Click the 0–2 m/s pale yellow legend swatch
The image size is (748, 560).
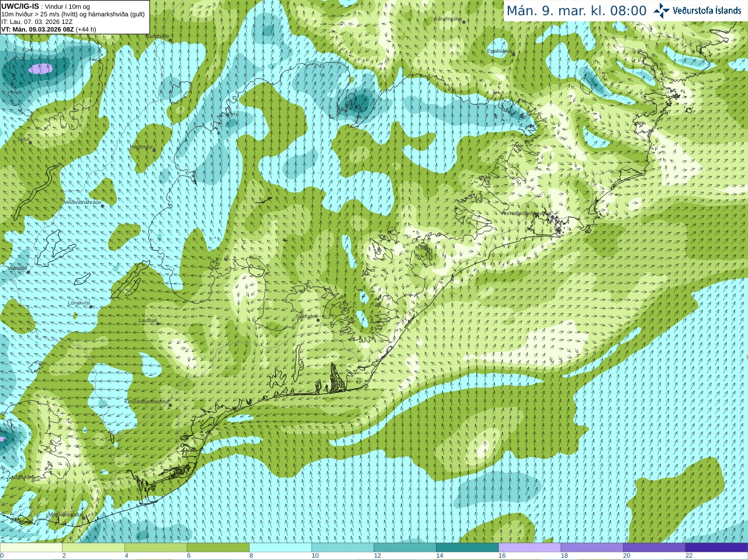click(31, 548)
